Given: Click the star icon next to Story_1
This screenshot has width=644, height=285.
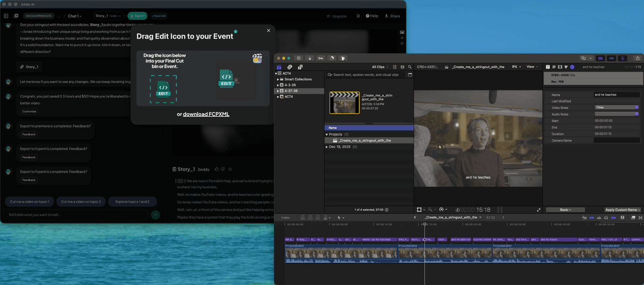Looking at the screenshot, I should pyautogui.click(x=230, y=169).
